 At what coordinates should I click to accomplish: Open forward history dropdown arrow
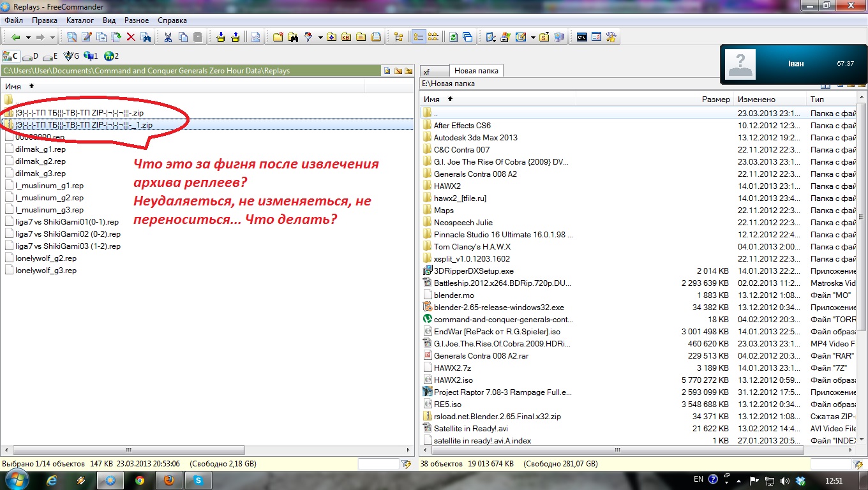tap(52, 38)
